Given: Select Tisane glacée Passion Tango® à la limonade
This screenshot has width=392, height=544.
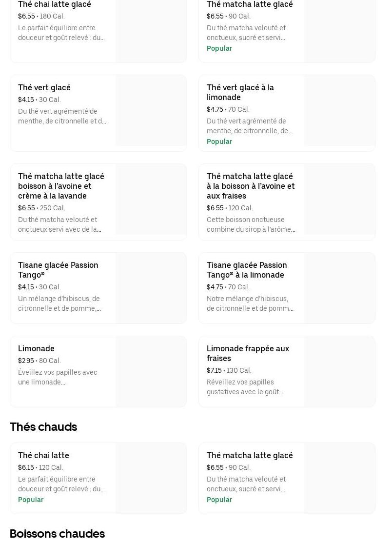Looking at the screenshot, I should click(247, 270).
